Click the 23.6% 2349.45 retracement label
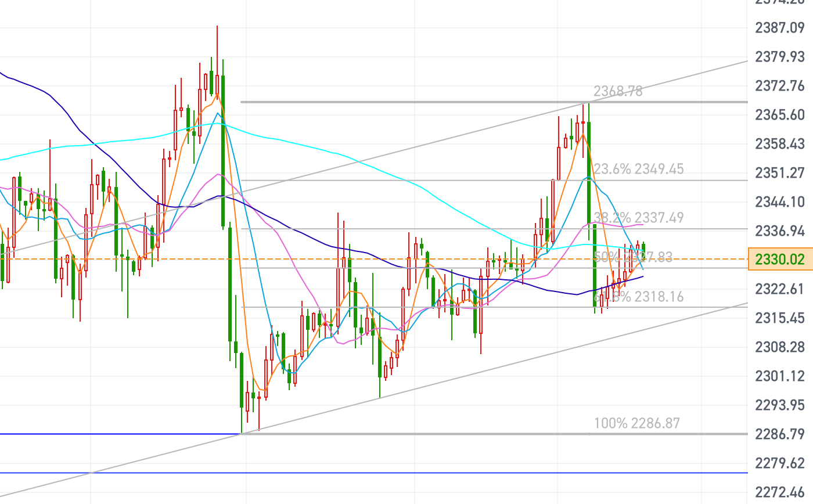This screenshot has height=504, width=813. 638,169
